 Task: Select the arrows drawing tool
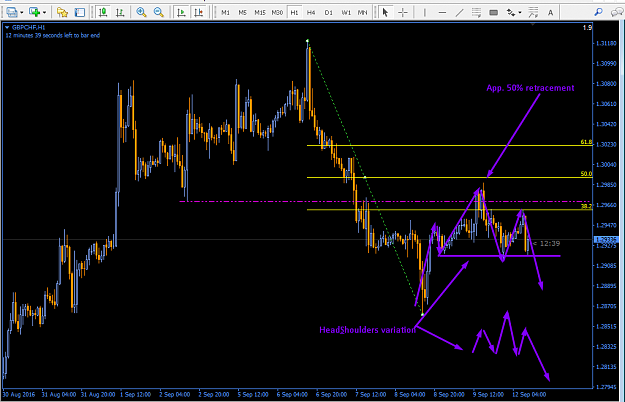pos(511,12)
